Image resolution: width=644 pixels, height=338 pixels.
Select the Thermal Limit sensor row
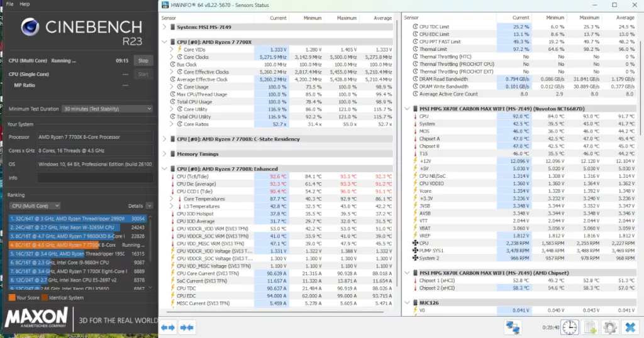524,49
